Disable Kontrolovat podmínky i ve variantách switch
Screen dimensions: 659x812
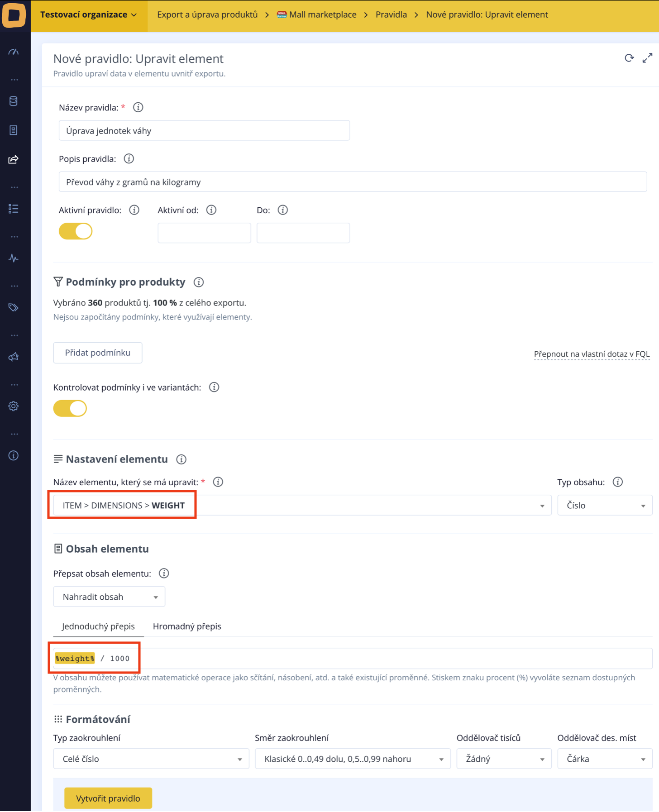[x=70, y=408]
